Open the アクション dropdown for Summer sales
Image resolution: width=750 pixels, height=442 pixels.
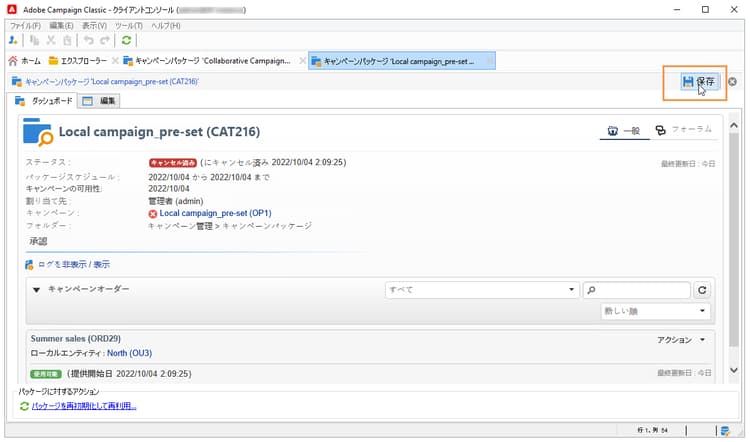[x=681, y=340]
